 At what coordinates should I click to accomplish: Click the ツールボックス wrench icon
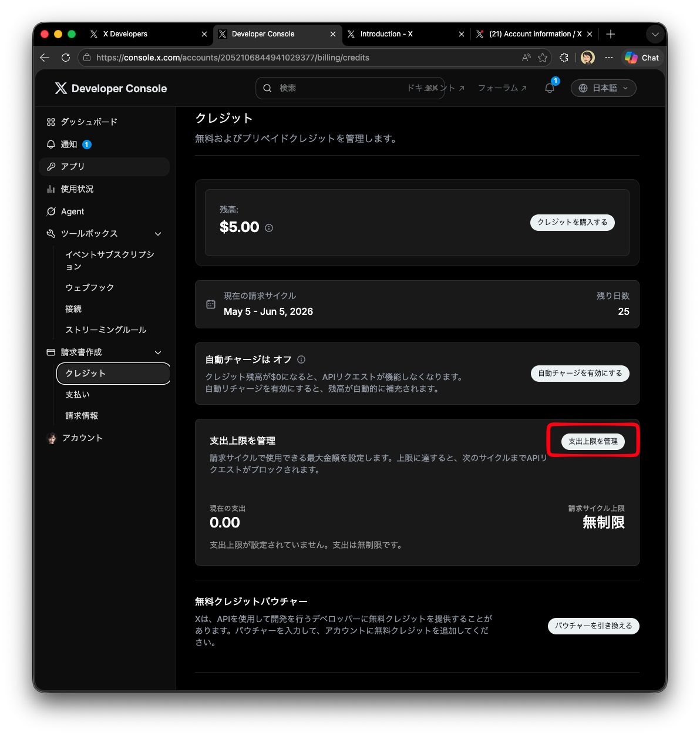(51, 234)
